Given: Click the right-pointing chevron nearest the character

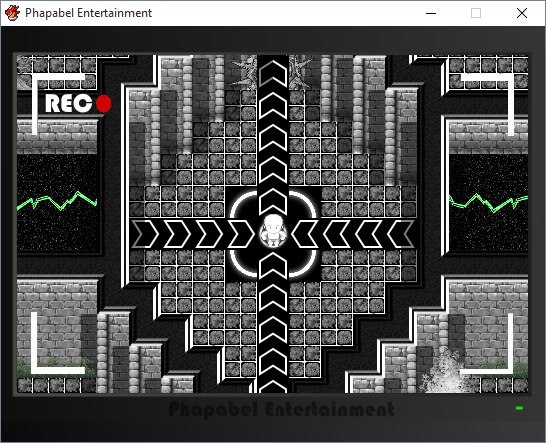Looking at the screenshot, I should pos(241,234).
